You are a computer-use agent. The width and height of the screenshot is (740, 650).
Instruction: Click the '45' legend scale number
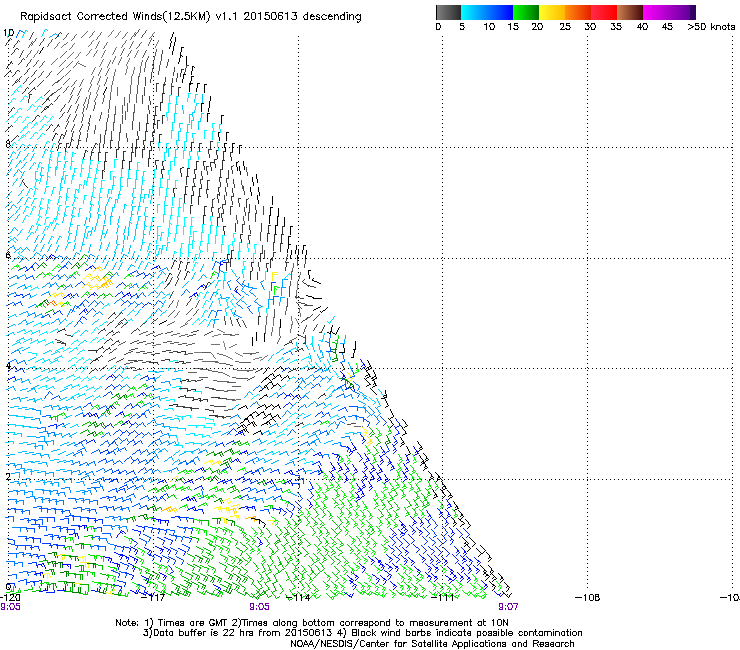pos(667,27)
